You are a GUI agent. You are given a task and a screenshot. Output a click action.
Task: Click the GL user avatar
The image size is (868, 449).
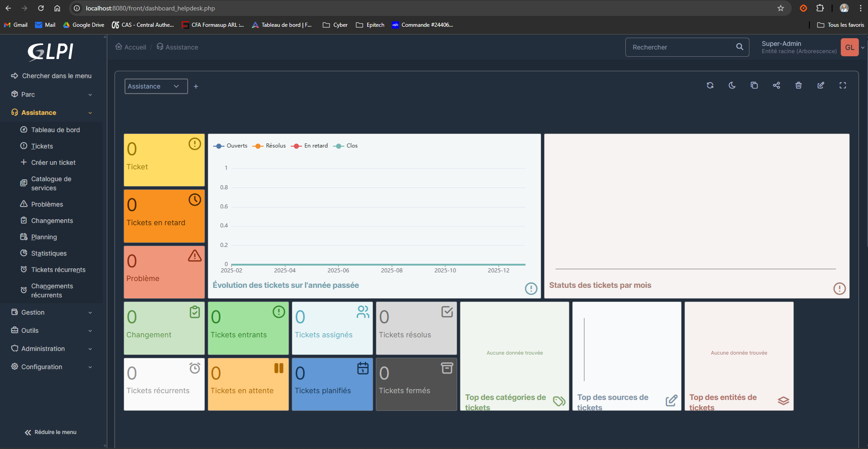point(850,47)
